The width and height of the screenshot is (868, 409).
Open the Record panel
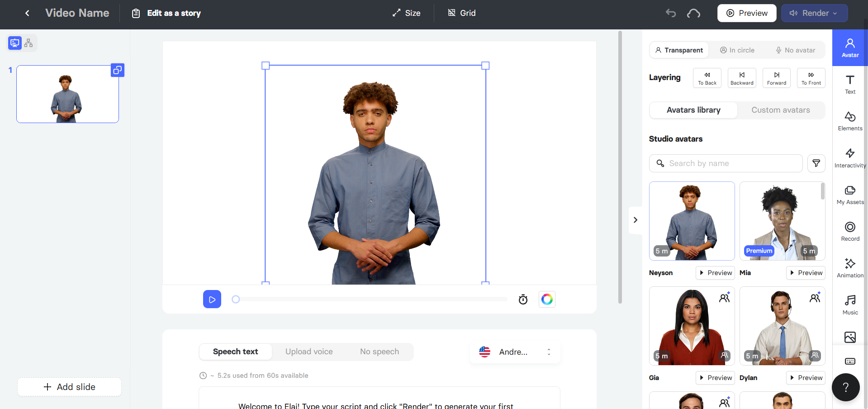849,231
